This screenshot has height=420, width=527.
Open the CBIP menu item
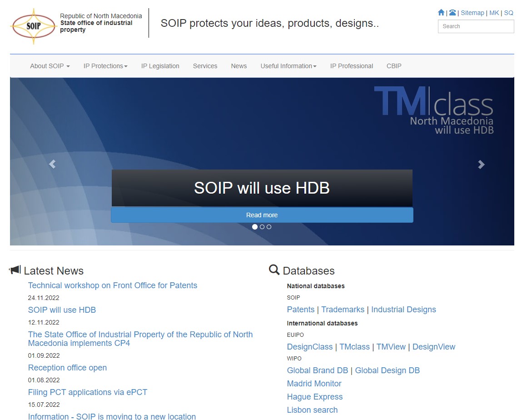394,66
